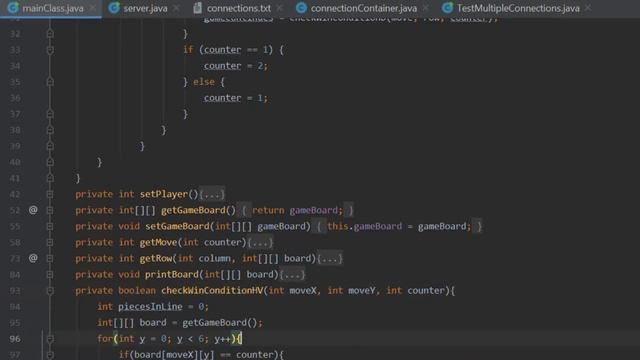The height and width of the screenshot is (360, 640).
Task: Expand the folded setGameBoard method on line 55
Action: point(50,227)
